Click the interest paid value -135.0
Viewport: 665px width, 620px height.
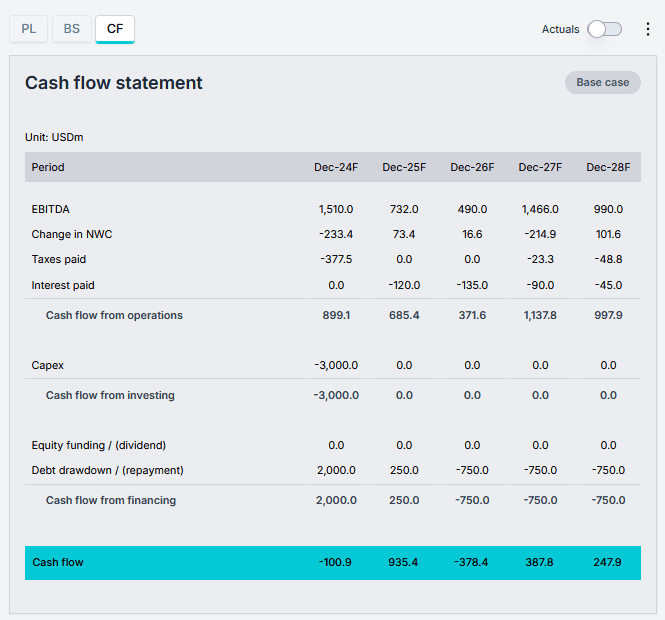tap(472, 285)
